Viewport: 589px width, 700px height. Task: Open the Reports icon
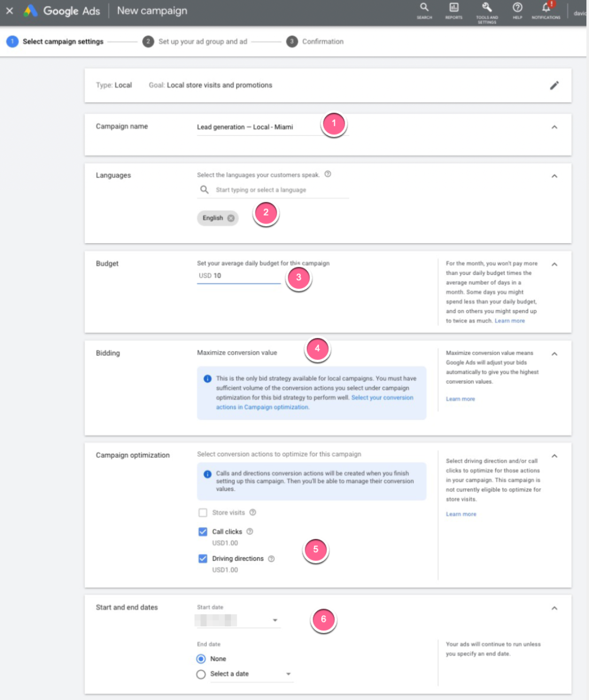454,10
